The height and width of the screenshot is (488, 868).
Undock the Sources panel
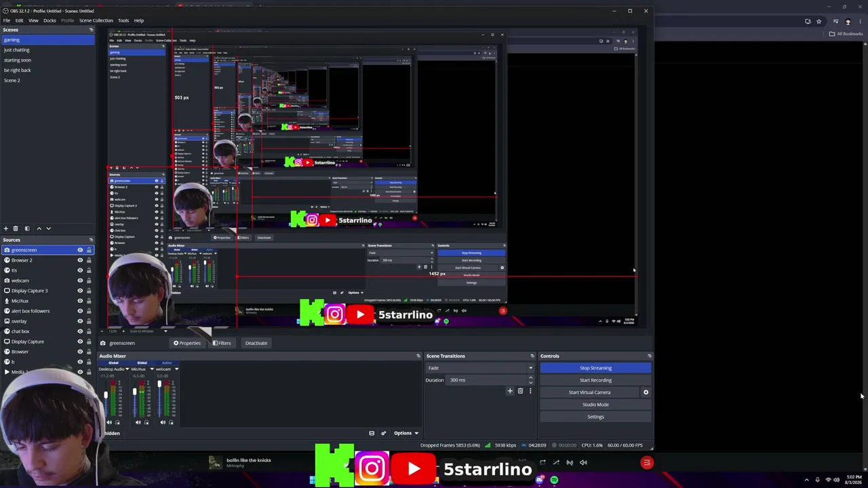(x=91, y=240)
